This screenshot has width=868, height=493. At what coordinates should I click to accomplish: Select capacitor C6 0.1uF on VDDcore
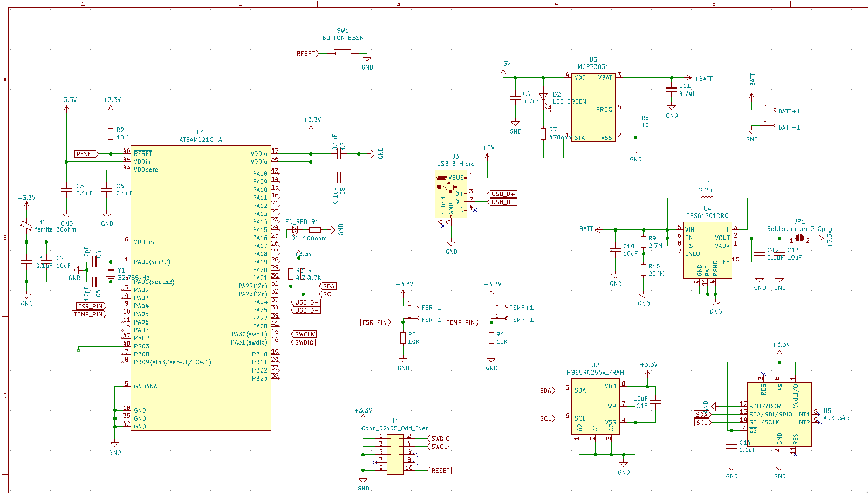pyautogui.click(x=107, y=190)
